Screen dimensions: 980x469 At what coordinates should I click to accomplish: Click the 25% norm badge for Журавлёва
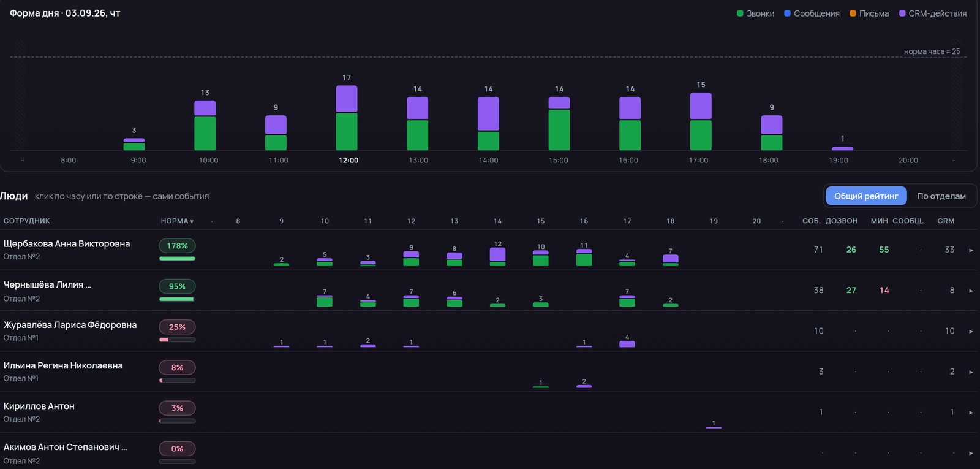tap(177, 327)
